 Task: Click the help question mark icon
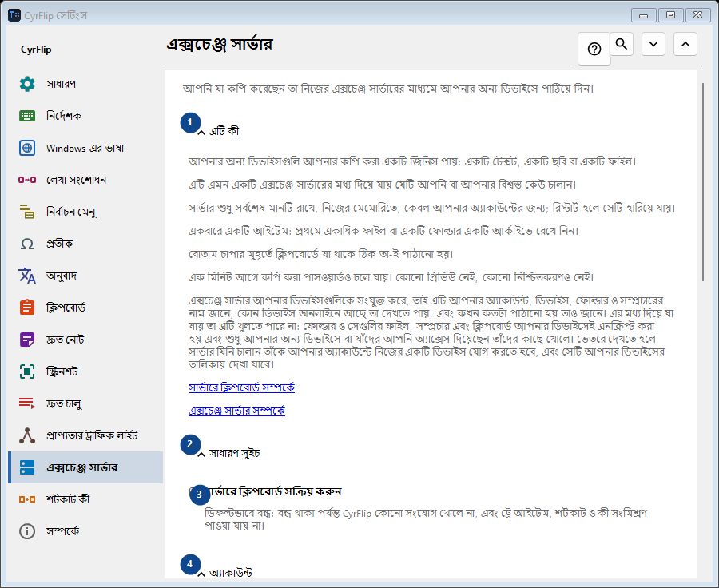pos(594,49)
